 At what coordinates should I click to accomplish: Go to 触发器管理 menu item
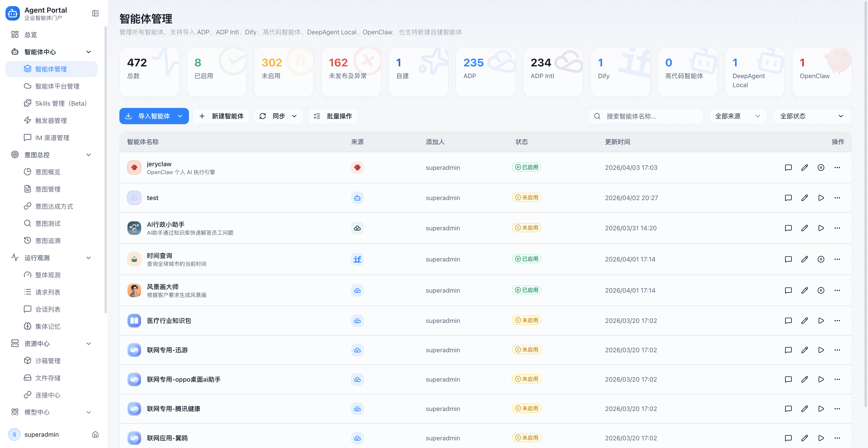point(51,121)
